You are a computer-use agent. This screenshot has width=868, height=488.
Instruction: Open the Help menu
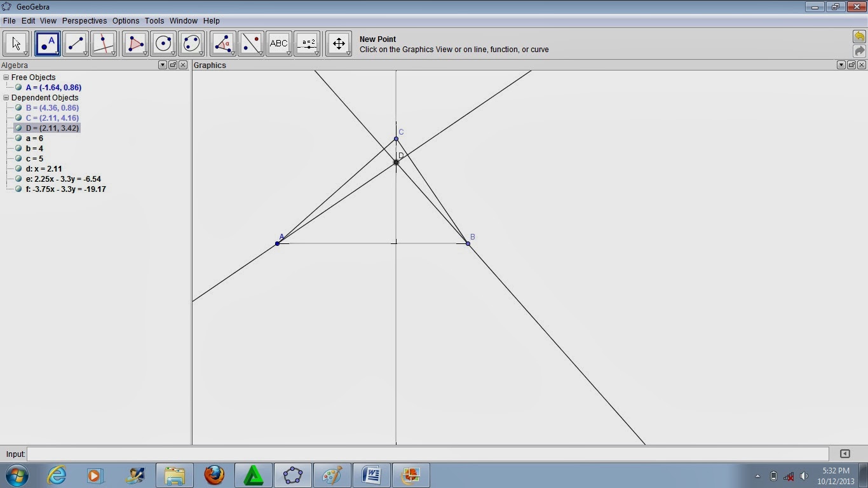(x=211, y=21)
